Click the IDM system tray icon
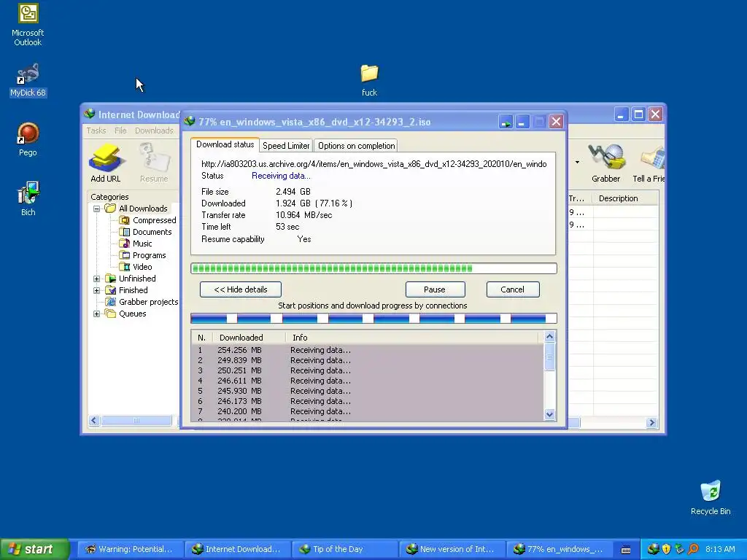Image resolution: width=747 pixels, height=560 pixels. (x=653, y=549)
